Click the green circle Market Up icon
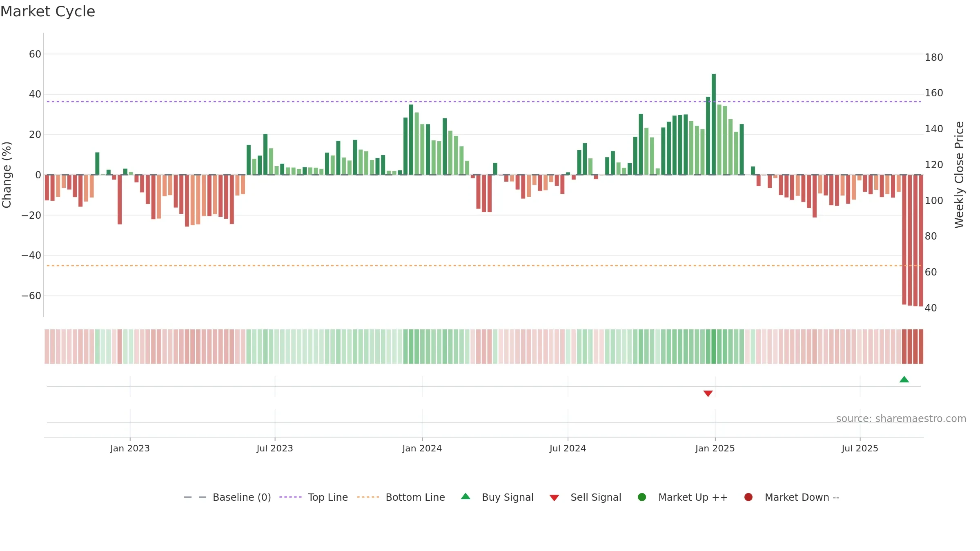 click(642, 497)
